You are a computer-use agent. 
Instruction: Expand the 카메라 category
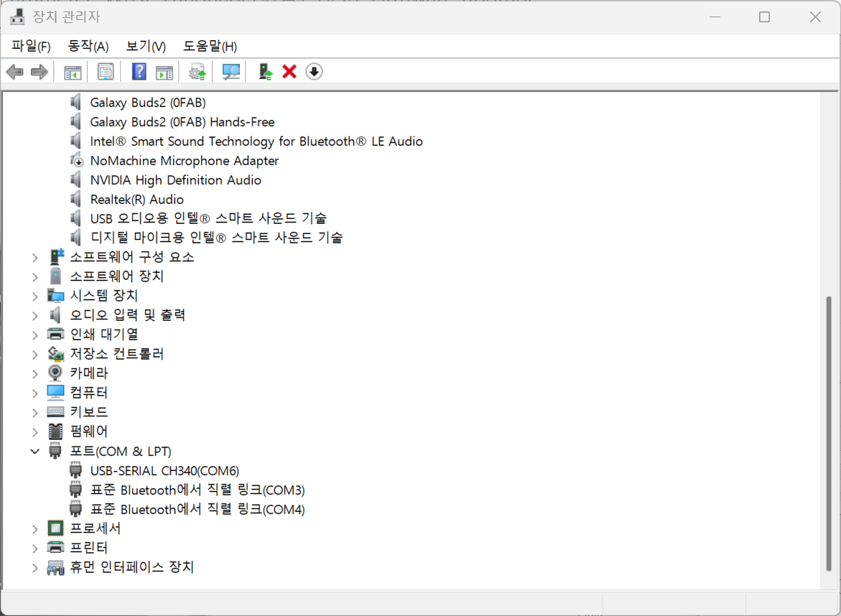pyautogui.click(x=34, y=373)
